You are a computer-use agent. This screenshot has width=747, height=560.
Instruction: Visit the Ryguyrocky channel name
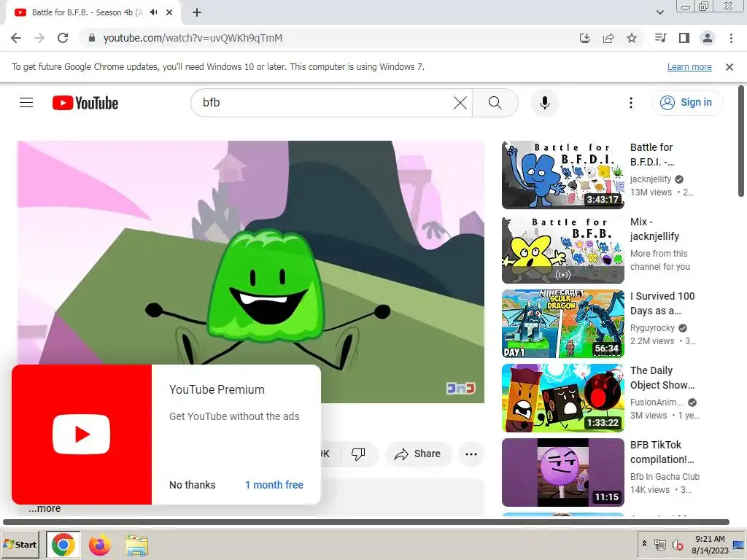pos(653,328)
